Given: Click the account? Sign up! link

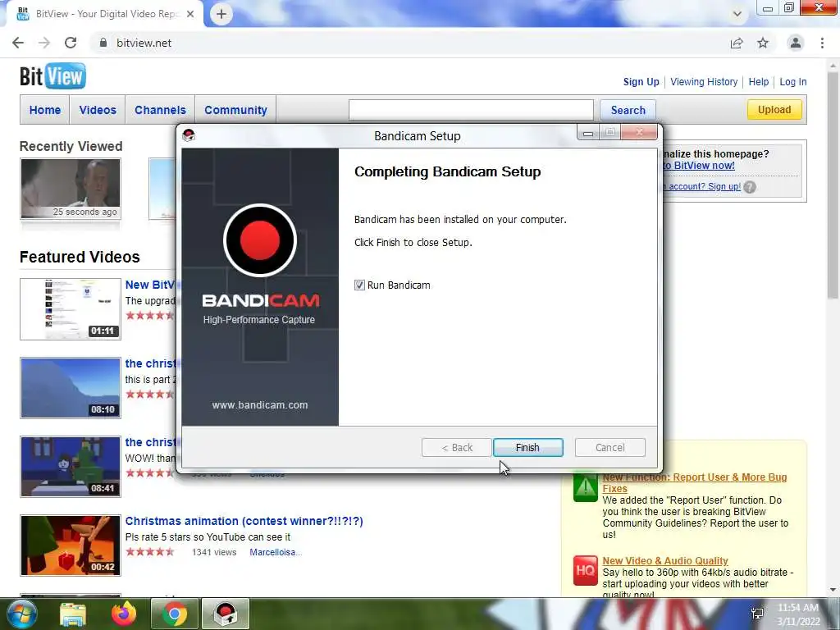Looking at the screenshot, I should [x=702, y=186].
